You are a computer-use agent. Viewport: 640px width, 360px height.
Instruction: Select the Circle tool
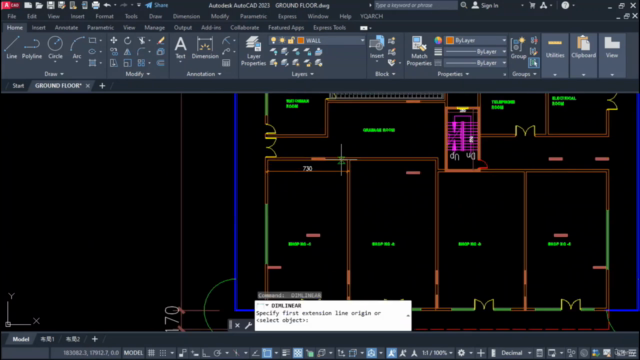tap(55, 47)
